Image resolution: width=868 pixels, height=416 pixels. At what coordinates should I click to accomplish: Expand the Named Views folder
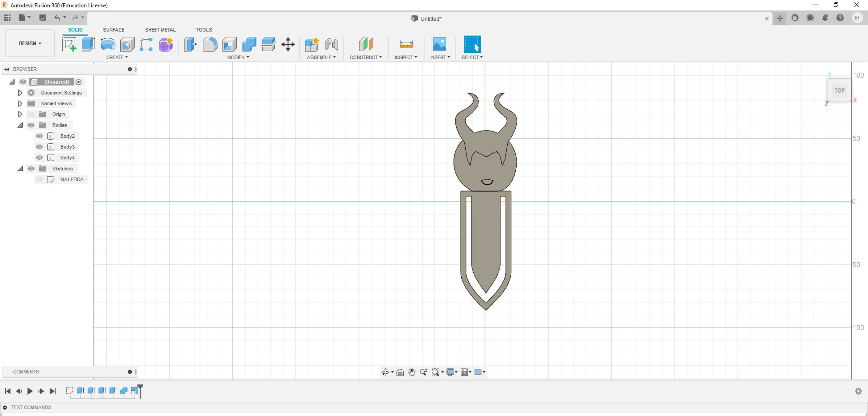pyautogui.click(x=20, y=103)
